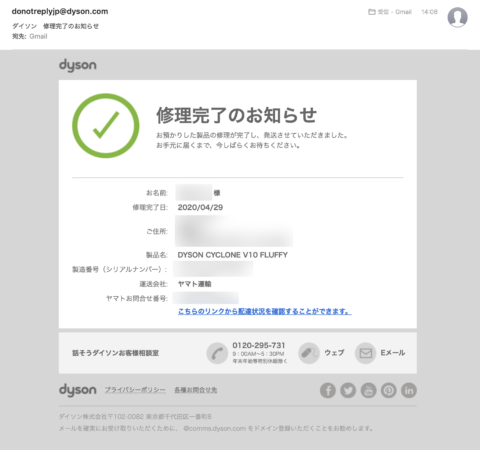Click the Gmail inbox folder icon
The width and height of the screenshot is (480, 450).
[x=371, y=12]
